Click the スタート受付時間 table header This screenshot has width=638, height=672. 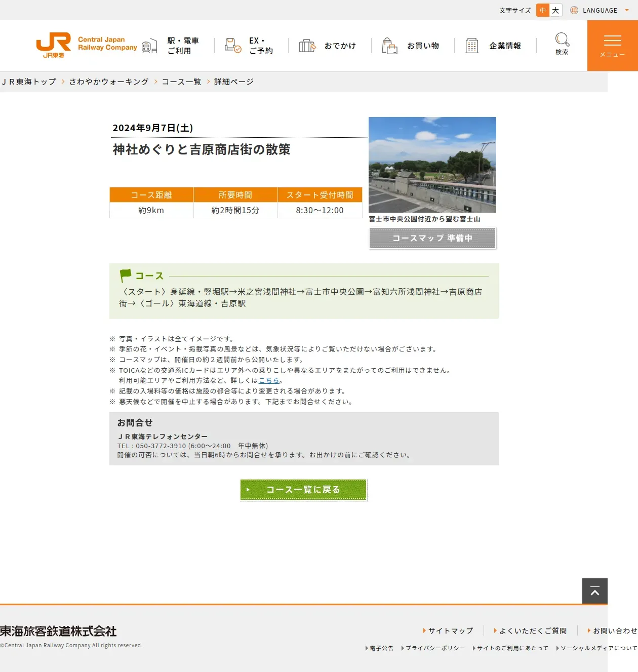(320, 195)
